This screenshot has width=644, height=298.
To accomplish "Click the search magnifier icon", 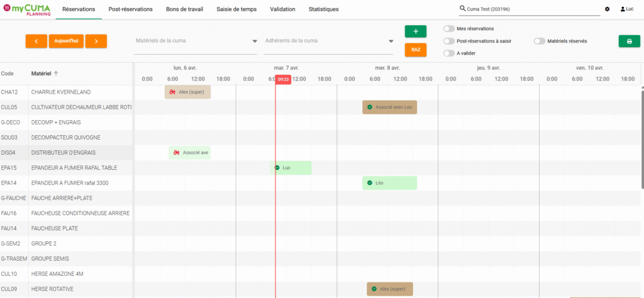I will tap(463, 9).
